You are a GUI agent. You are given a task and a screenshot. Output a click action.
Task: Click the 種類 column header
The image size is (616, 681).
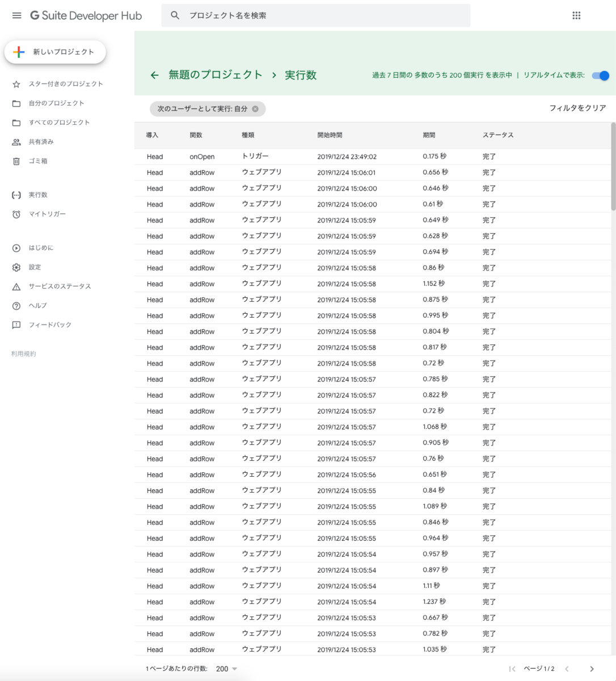tap(248, 135)
